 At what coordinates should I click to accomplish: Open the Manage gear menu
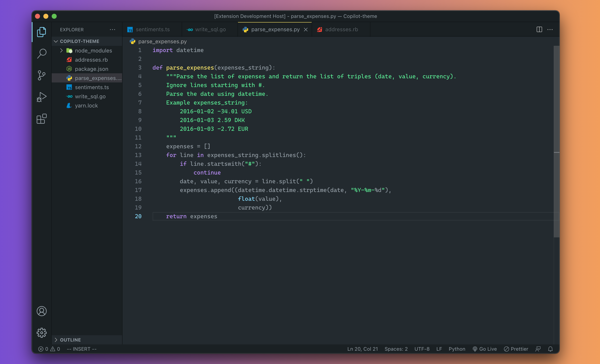[x=42, y=332]
